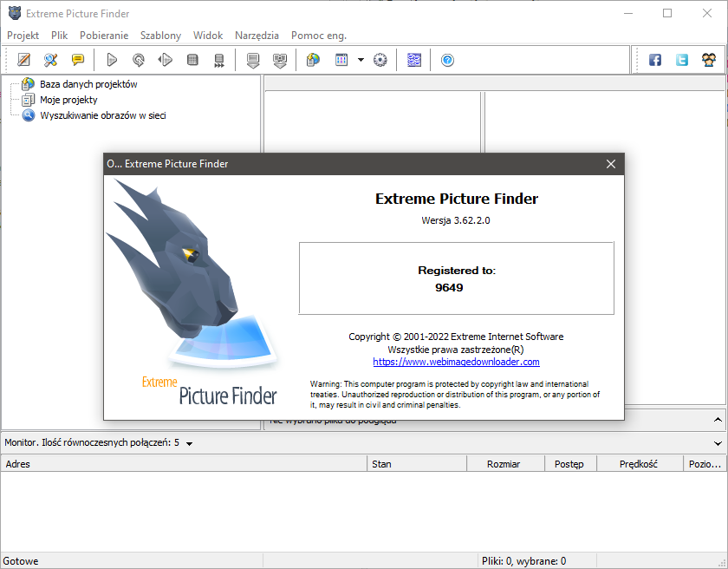This screenshot has height=569, width=728.
Task: Click the blue wavy-lines toolbar icon
Action: (414, 60)
